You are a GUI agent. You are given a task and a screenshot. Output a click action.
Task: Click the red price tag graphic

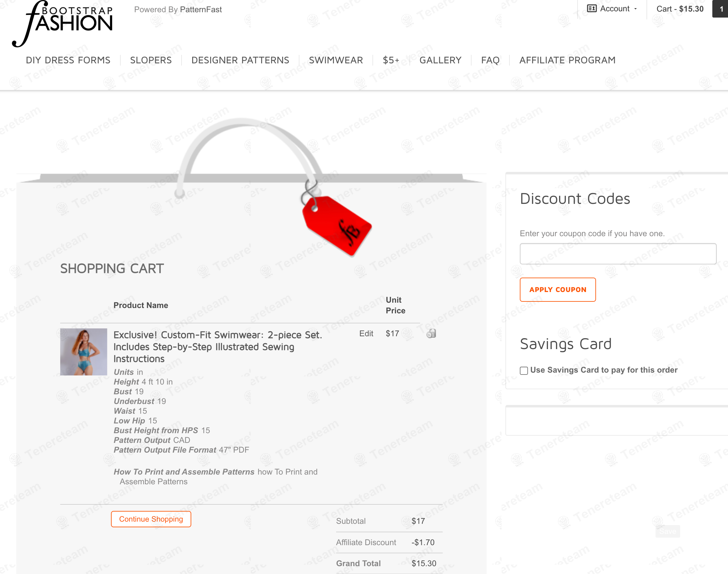[337, 226]
